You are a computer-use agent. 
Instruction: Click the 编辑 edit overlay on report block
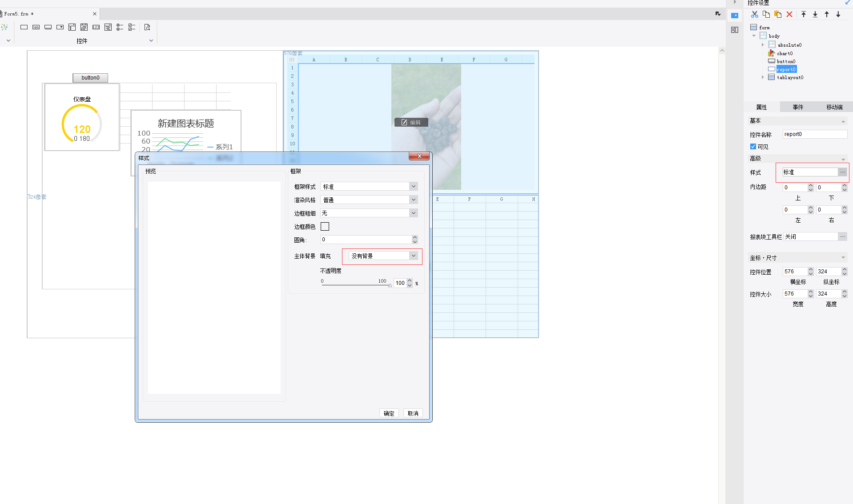[411, 122]
